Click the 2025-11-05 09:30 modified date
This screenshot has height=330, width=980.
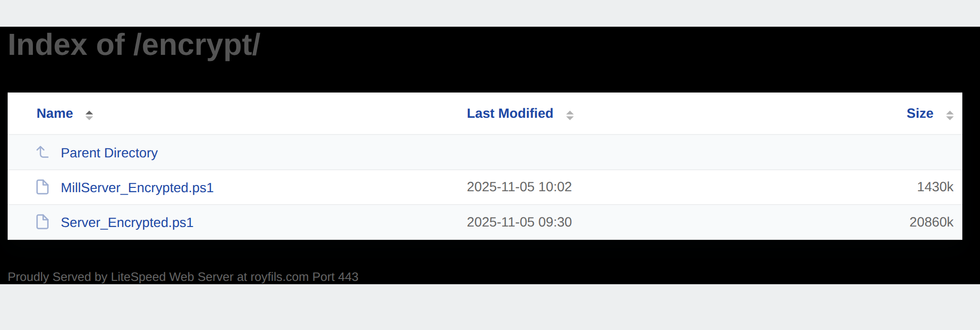(x=519, y=222)
